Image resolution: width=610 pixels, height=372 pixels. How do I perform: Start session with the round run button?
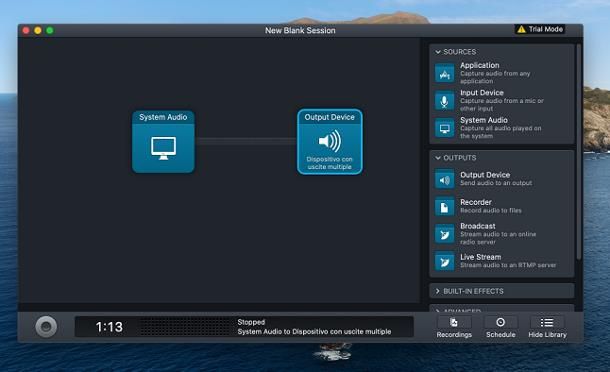tap(46, 326)
